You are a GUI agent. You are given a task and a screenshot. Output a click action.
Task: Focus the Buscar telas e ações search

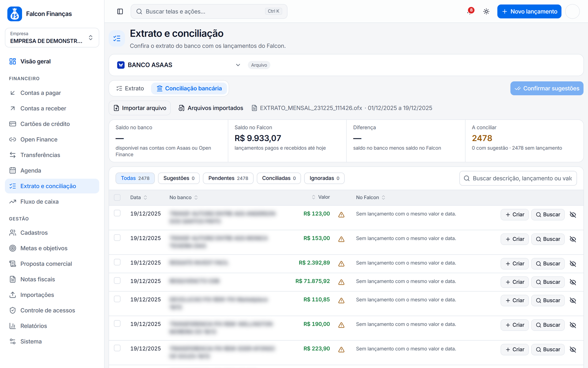point(209,11)
